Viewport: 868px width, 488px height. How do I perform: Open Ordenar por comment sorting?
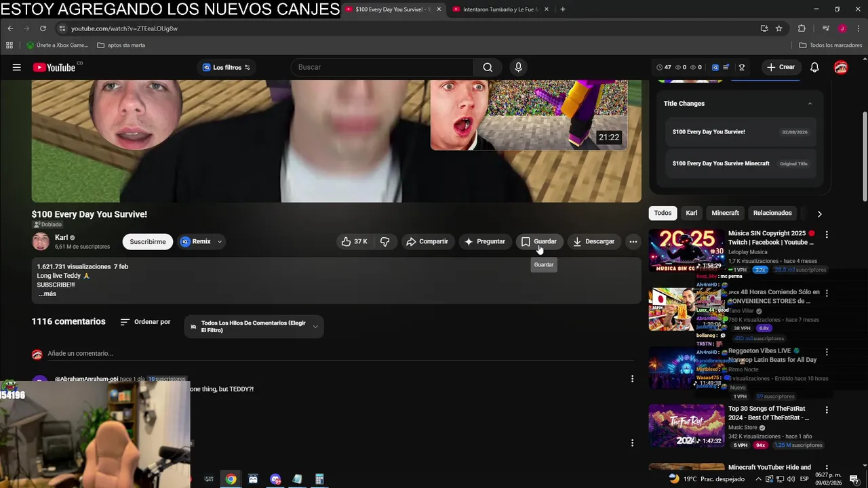coord(145,322)
